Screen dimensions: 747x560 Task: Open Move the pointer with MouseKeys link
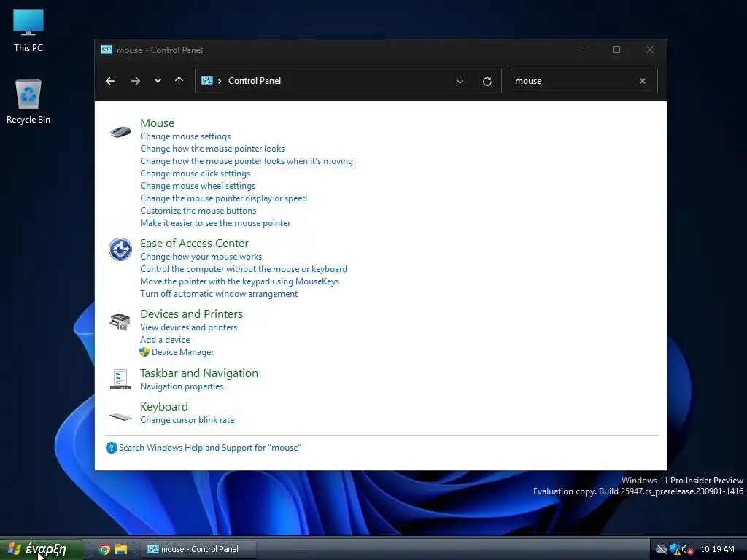[239, 281]
